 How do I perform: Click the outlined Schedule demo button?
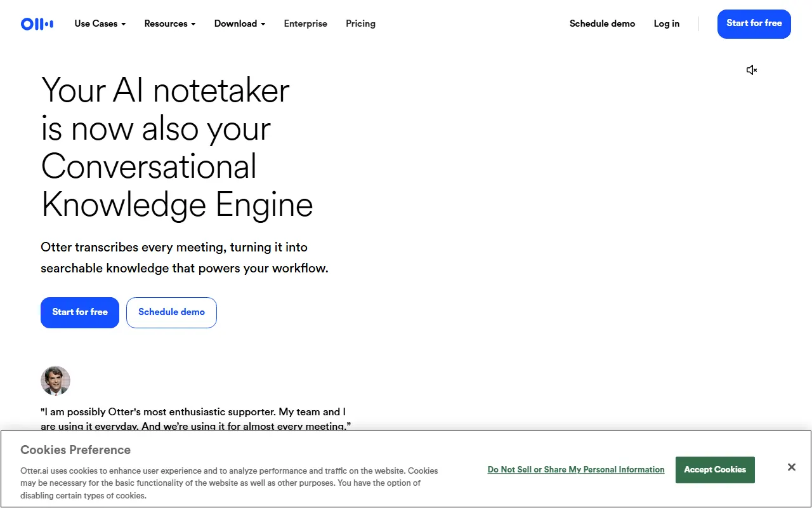pos(171,312)
